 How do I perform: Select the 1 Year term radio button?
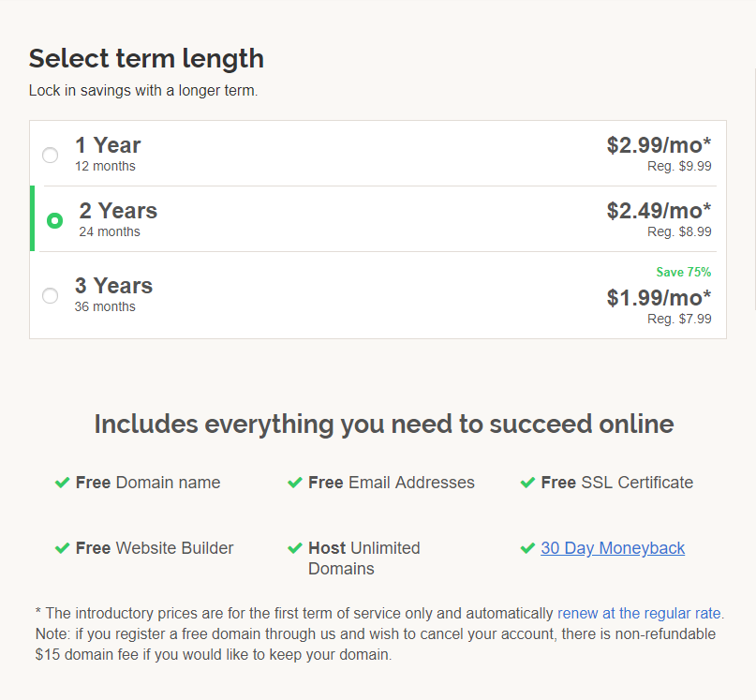(x=51, y=155)
